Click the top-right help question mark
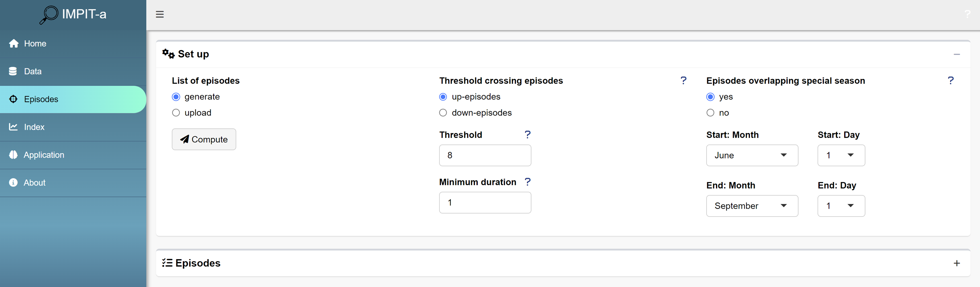The height and width of the screenshot is (287, 980). (x=967, y=14)
